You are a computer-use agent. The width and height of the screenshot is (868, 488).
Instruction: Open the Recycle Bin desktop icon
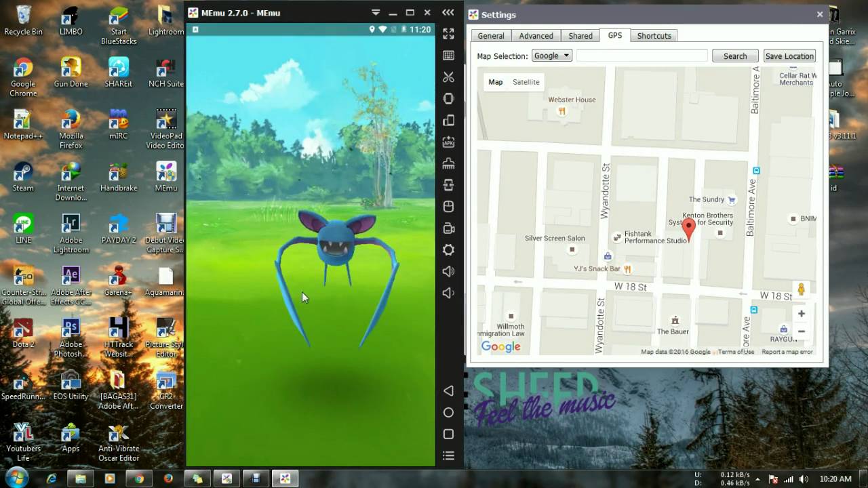click(x=23, y=20)
